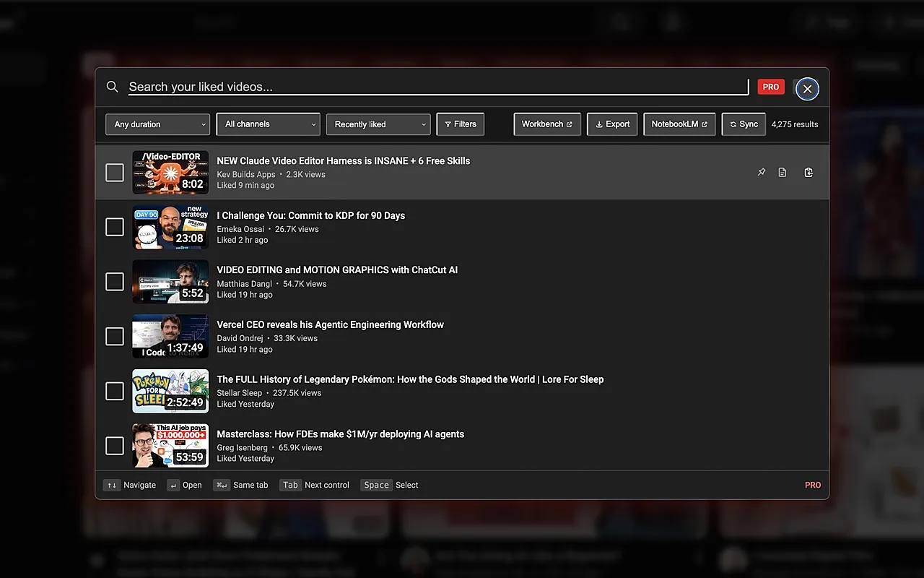Click the clipboard icon on the Claude Video Editor row
The width and height of the screenshot is (924, 578).
click(808, 173)
